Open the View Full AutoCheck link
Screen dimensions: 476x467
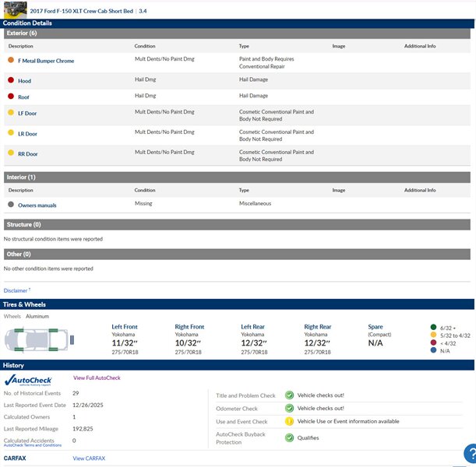(x=97, y=378)
